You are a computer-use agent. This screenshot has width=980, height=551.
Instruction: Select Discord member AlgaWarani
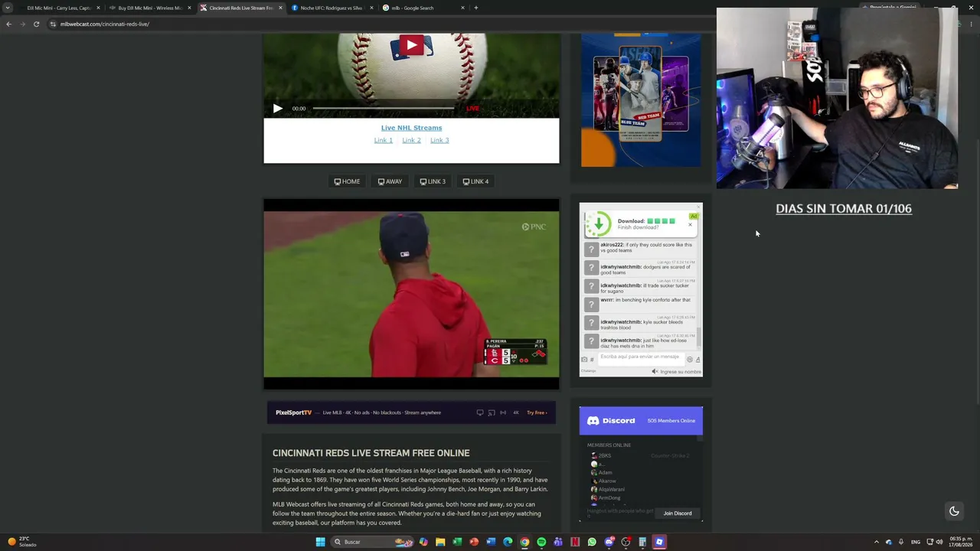611,489
